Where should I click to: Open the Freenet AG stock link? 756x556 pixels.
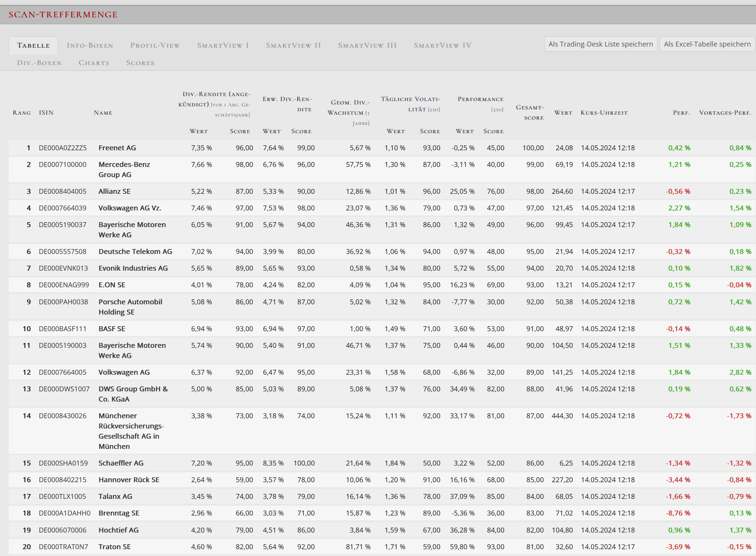coord(117,148)
